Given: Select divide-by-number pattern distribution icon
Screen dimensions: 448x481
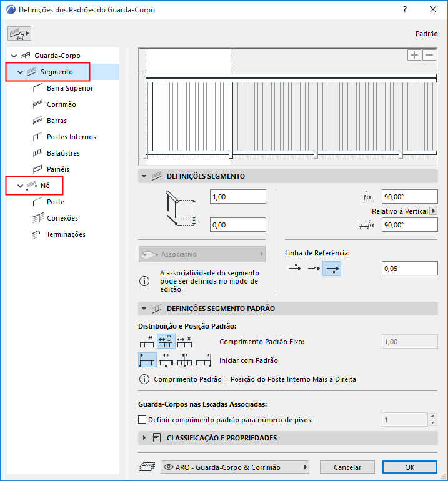Looking at the screenshot, I should (x=147, y=342).
